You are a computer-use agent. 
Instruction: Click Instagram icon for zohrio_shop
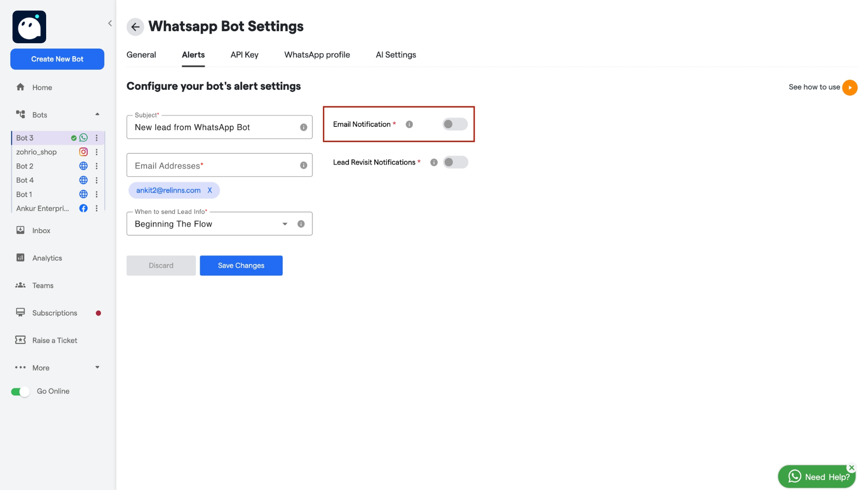[x=84, y=152]
